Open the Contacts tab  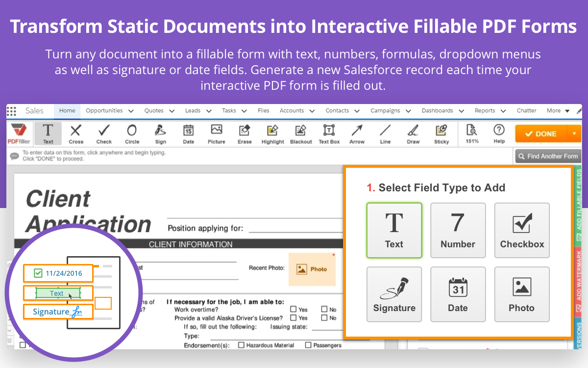[x=337, y=111]
